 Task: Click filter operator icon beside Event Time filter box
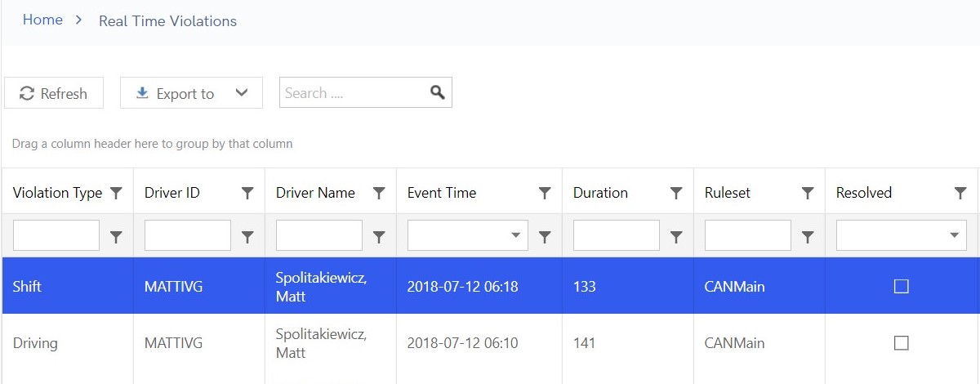pos(545,236)
